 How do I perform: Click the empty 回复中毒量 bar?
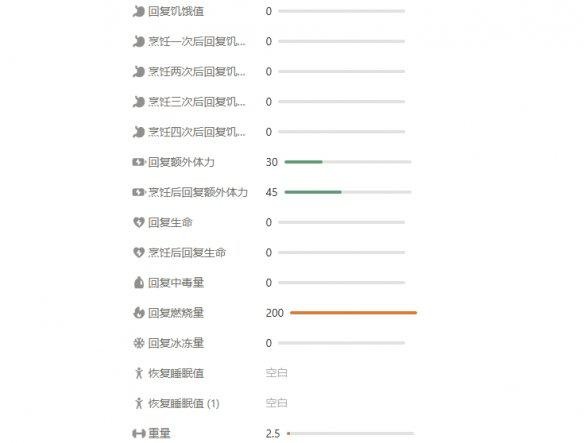coord(341,283)
